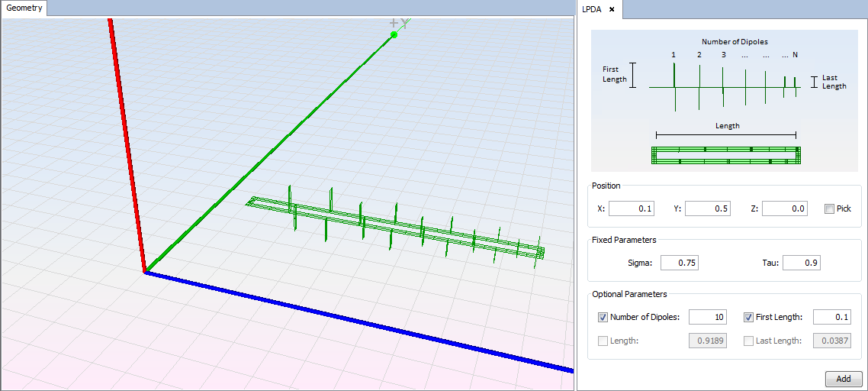
Task: Uncheck First Length option
Action: point(748,317)
